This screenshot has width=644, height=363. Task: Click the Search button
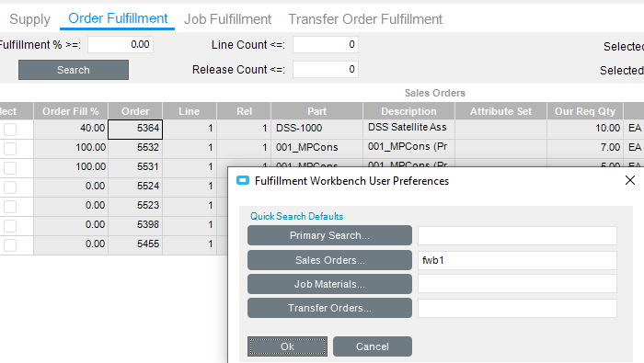tap(74, 70)
